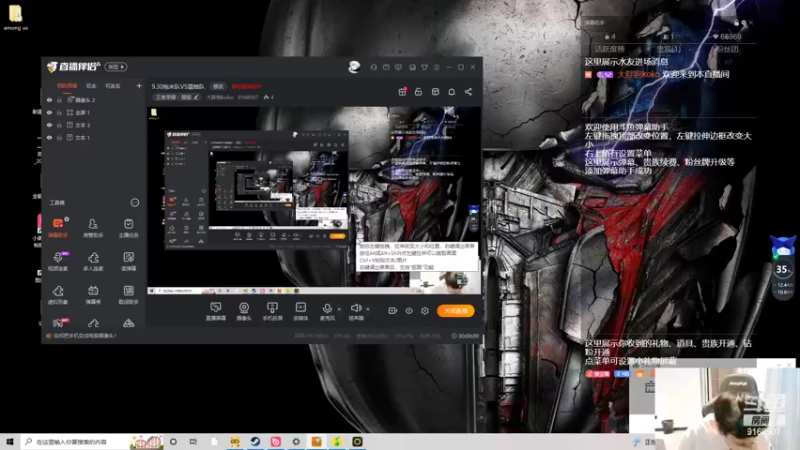This screenshot has width=800, height=450.
Task: Switch to the 双击 scene tab
Action: [x=91, y=86]
